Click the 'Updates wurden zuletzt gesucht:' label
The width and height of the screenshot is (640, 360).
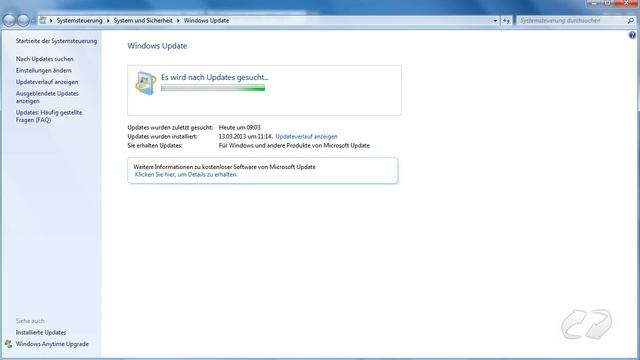pos(170,128)
